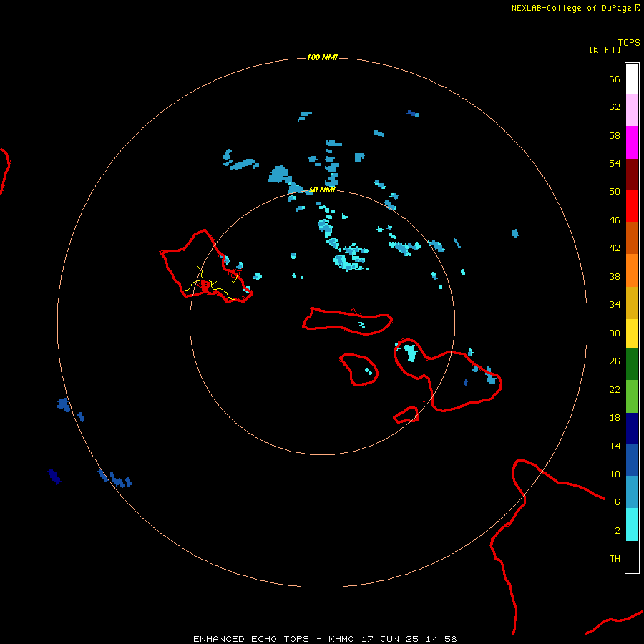Image resolution: width=644 pixels, height=644 pixels.
Task: Click the 14 legend value label
Action: click(615, 446)
